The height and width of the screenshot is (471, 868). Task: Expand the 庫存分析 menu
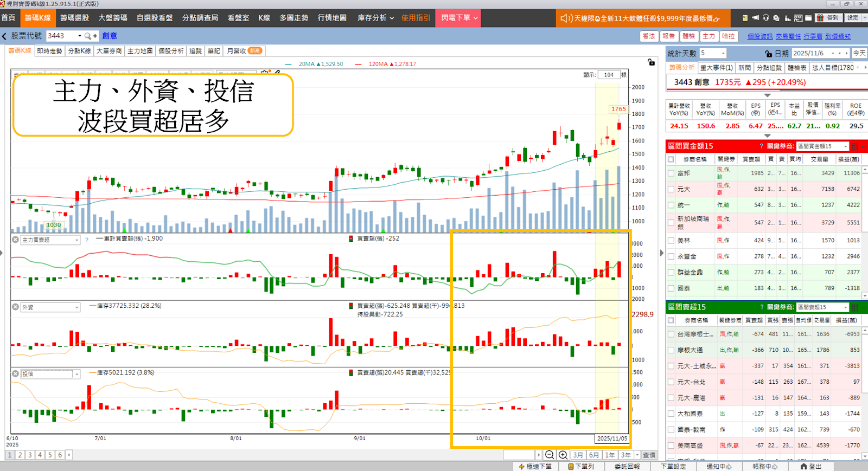(375, 18)
